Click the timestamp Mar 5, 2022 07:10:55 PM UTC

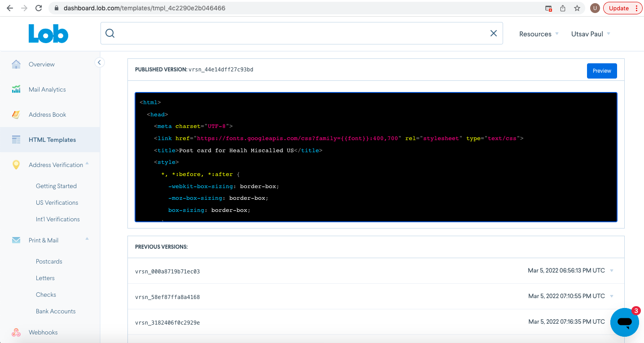[566, 296]
